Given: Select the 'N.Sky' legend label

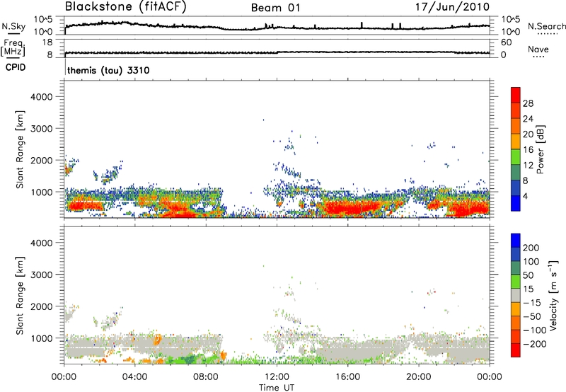Looking at the screenshot, I should (x=13, y=26).
